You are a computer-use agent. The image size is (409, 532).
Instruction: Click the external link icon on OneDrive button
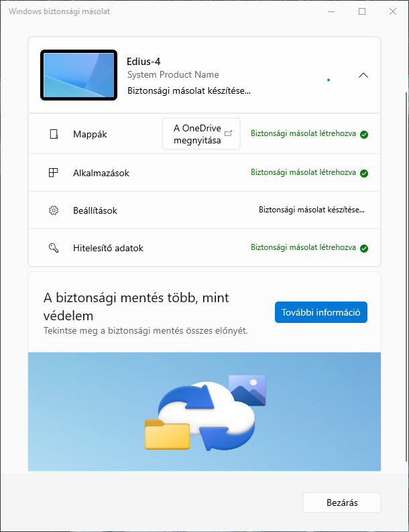(x=229, y=133)
